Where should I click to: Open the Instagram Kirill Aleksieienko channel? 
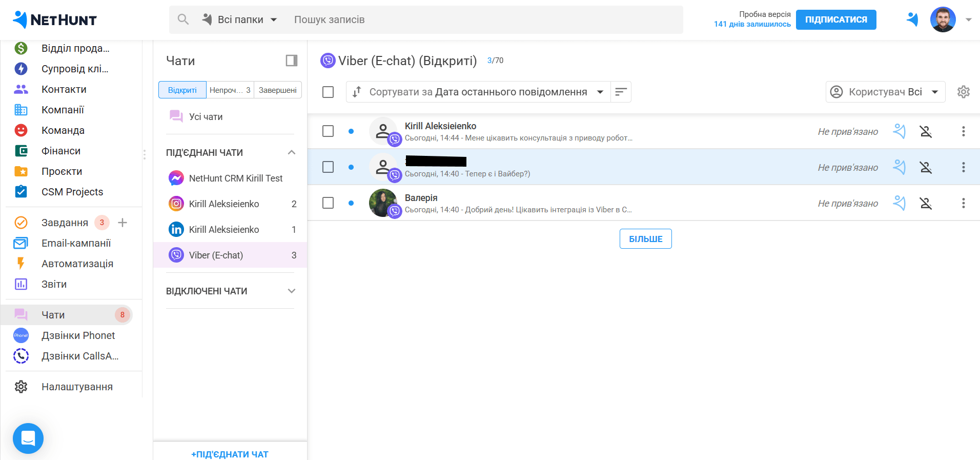click(x=230, y=204)
